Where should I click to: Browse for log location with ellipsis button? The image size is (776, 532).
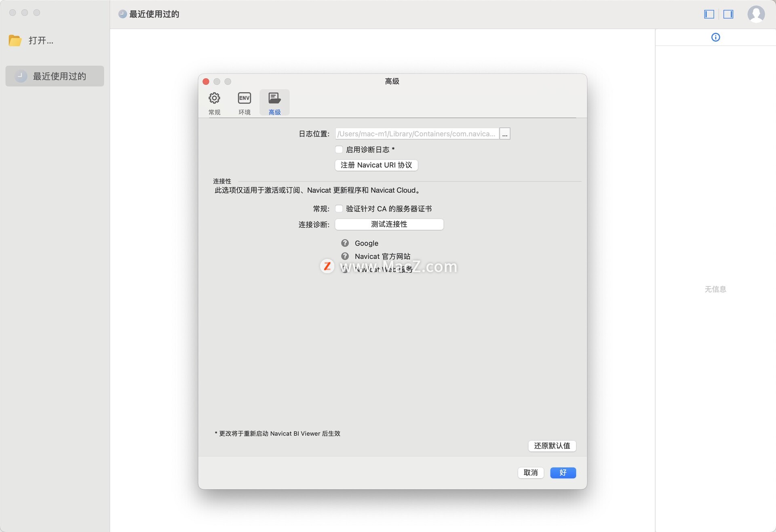pyautogui.click(x=505, y=134)
